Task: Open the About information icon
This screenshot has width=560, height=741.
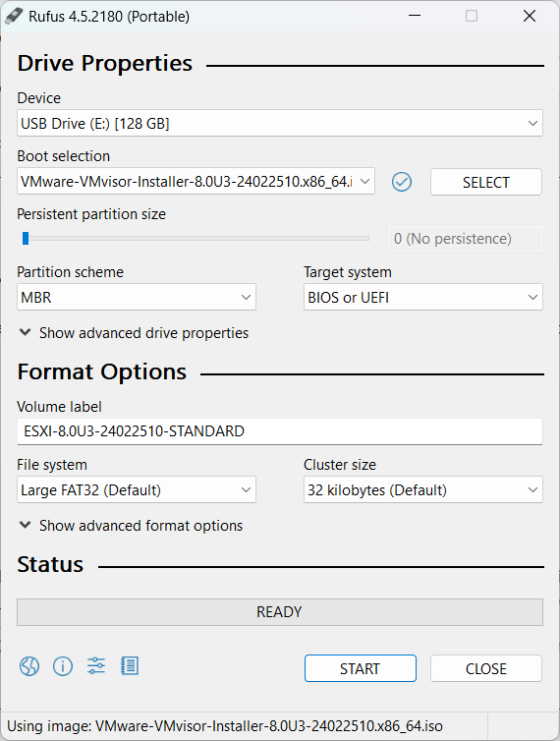Action: [x=63, y=666]
